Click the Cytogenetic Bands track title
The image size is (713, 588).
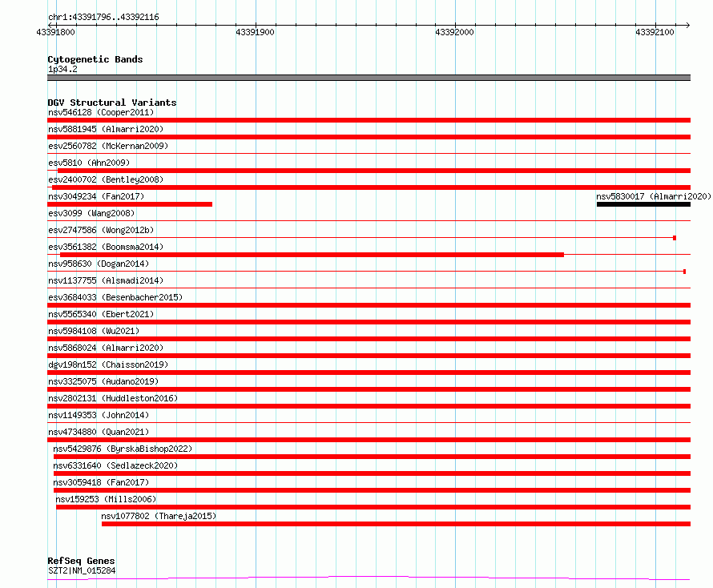tap(95, 59)
